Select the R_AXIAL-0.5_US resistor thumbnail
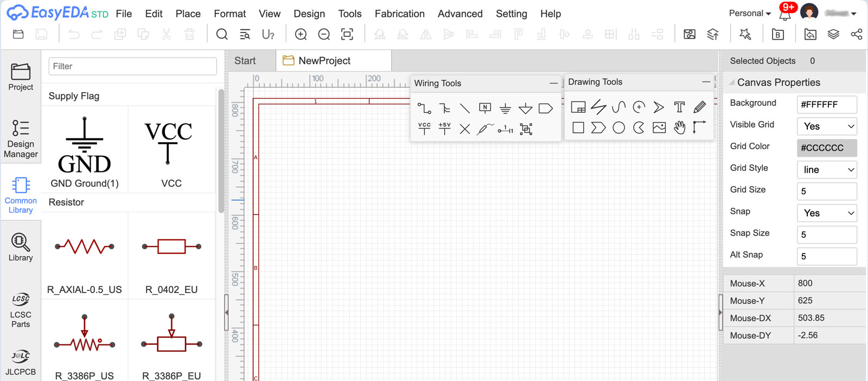868x381 pixels. 85,255
